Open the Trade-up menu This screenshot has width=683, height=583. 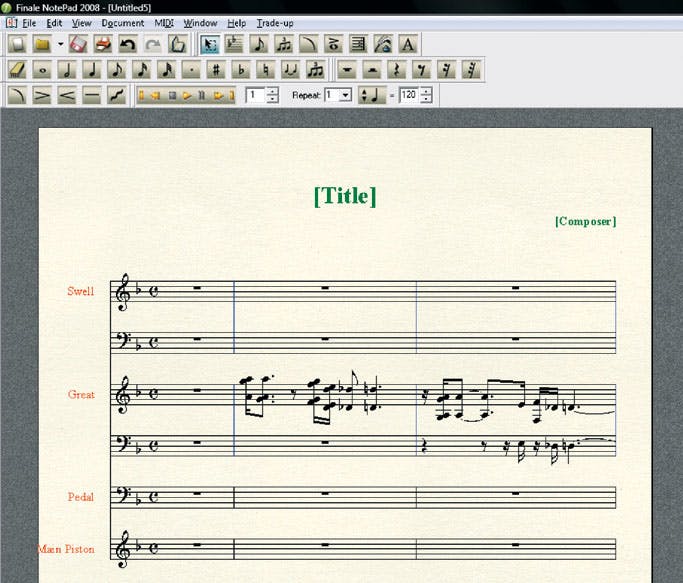[275, 23]
